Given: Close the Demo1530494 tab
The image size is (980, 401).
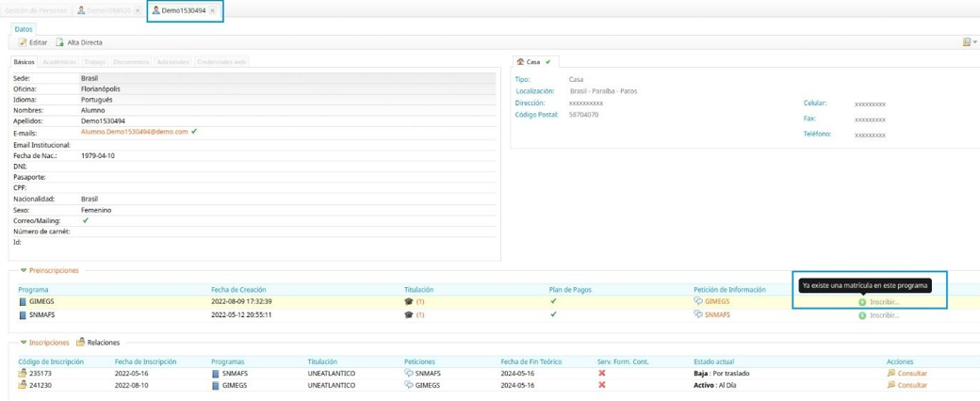Looking at the screenshot, I should [x=213, y=10].
